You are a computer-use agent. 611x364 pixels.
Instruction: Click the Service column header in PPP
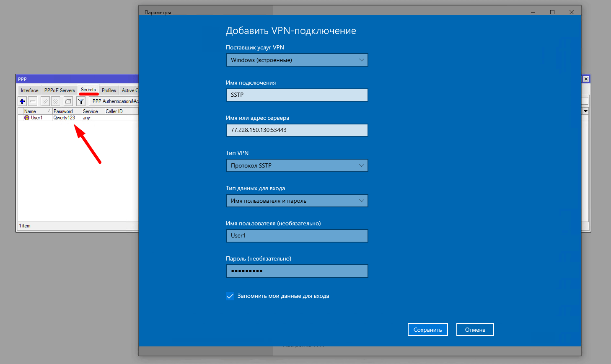pyautogui.click(x=93, y=111)
